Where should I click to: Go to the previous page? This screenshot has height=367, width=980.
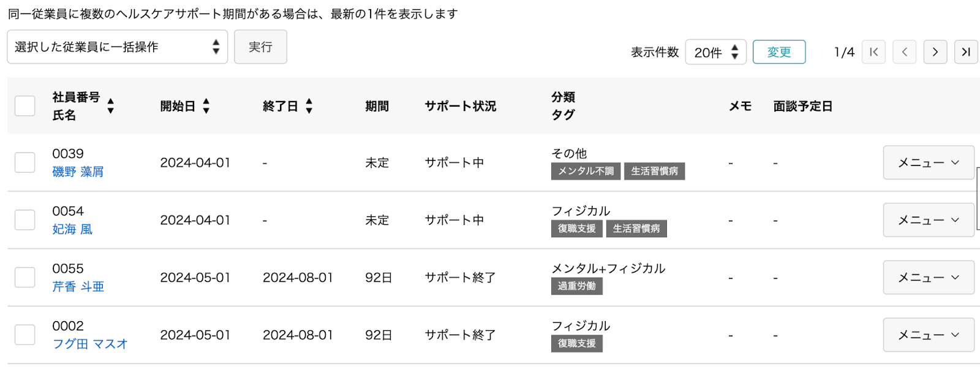(905, 52)
